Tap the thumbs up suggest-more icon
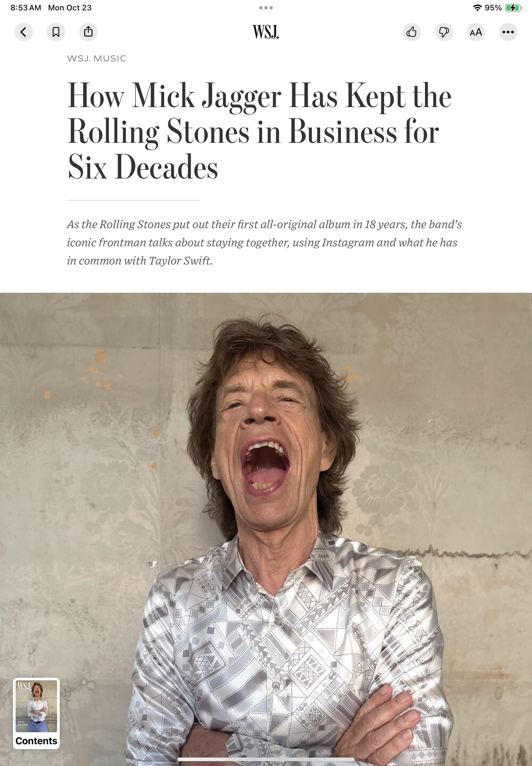532x766 pixels. click(412, 32)
